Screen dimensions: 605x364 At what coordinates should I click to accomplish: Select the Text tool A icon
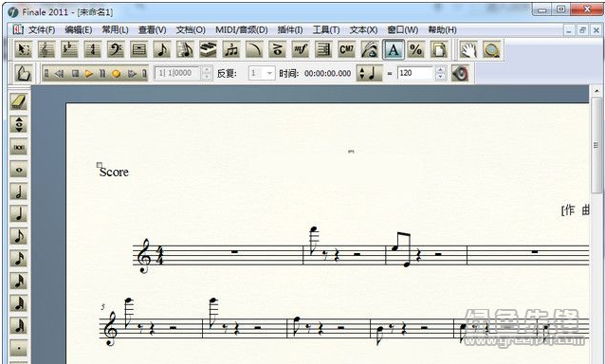click(x=394, y=49)
